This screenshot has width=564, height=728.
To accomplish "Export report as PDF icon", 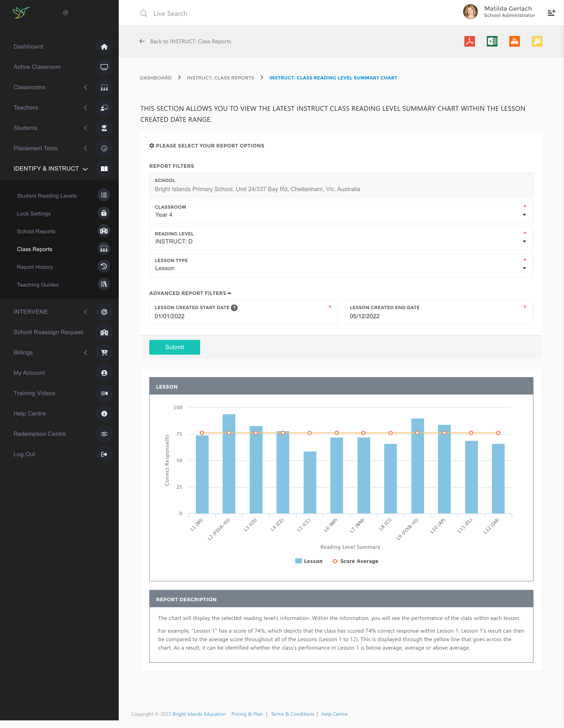I will point(469,41).
